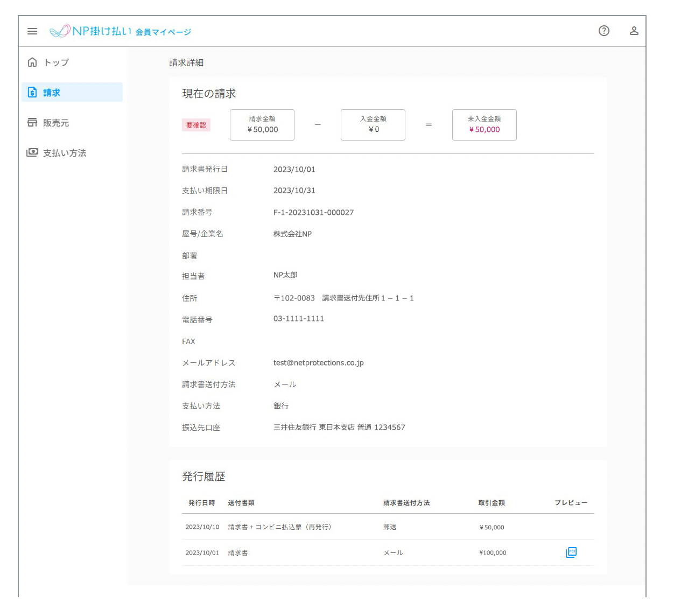The image size is (688, 616).
Task: Select 販売元 sidebar menu item
Action: 56,123
